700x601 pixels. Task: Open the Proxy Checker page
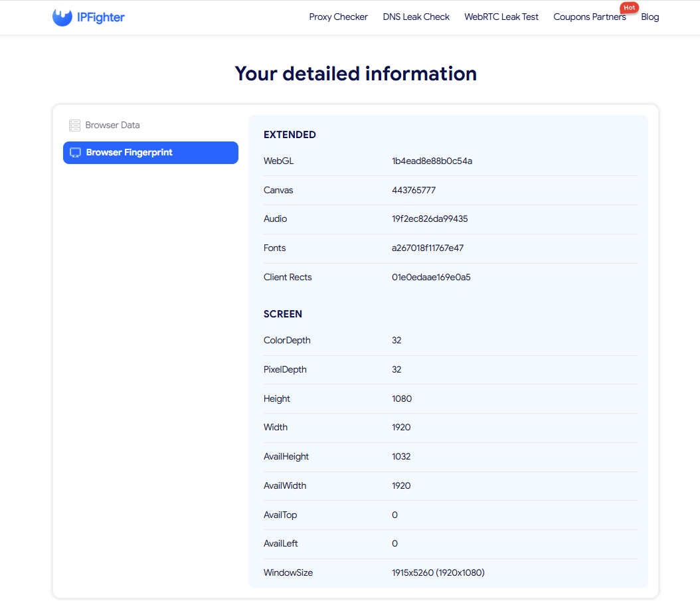tap(339, 17)
